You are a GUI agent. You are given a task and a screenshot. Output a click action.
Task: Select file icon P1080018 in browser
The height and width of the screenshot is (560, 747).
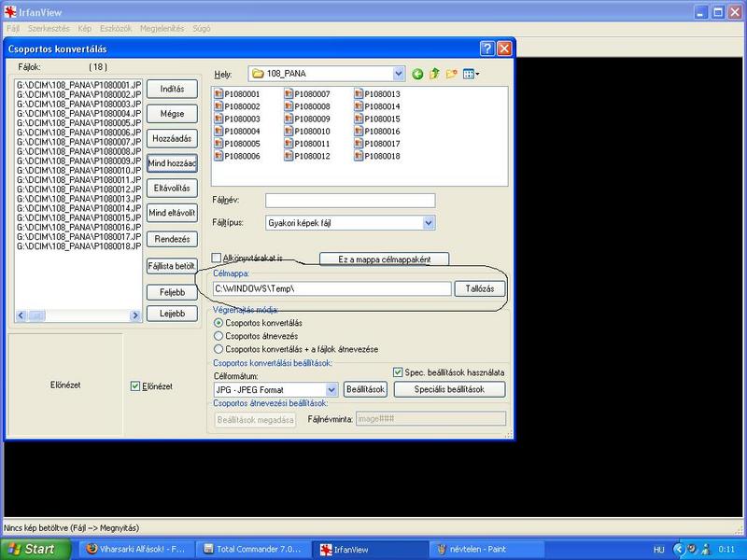point(359,156)
